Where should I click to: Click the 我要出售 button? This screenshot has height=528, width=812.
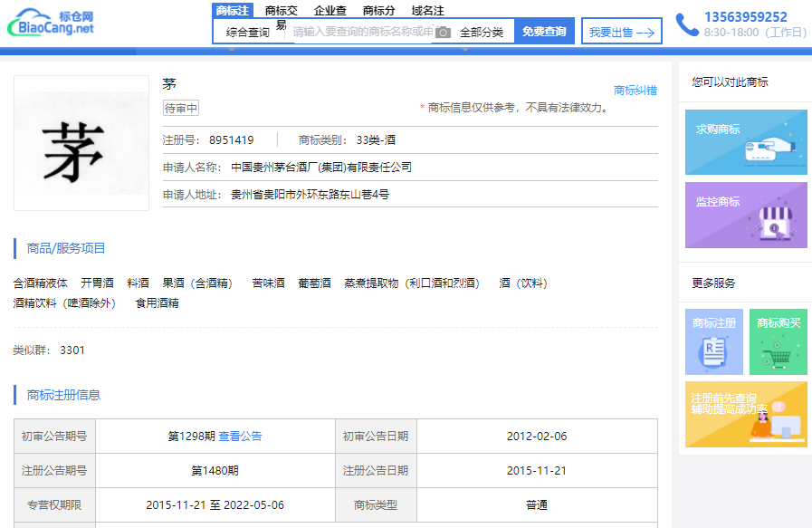coord(621,32)
